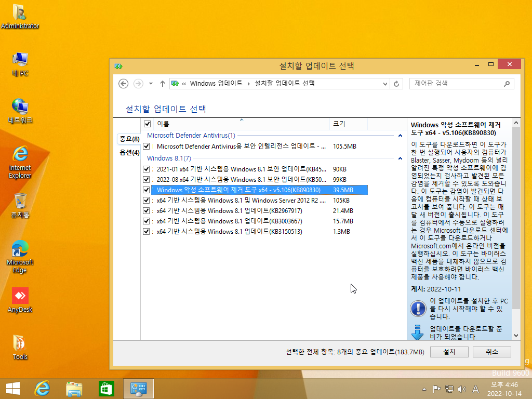Launch AnyDesk from the desktop
The width and height of the screenshot is (532, 399).
pos(20,300)
